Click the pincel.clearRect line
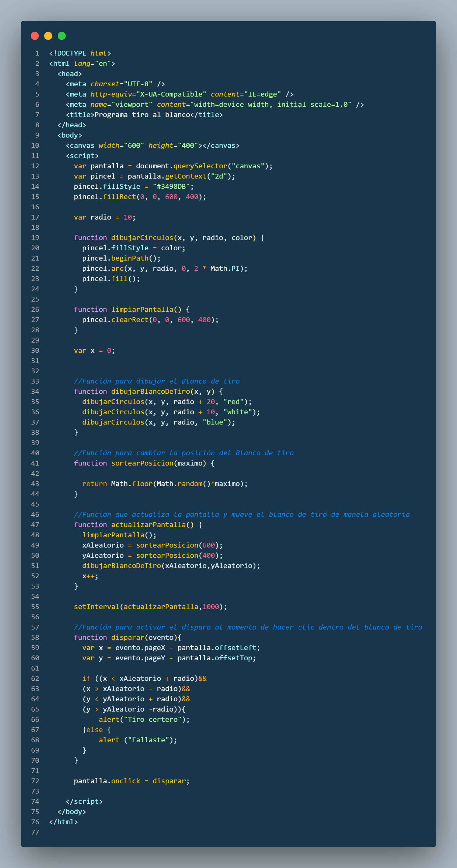Screen dimensions: 457x868 pyautogui.click(x=150, y=319)
